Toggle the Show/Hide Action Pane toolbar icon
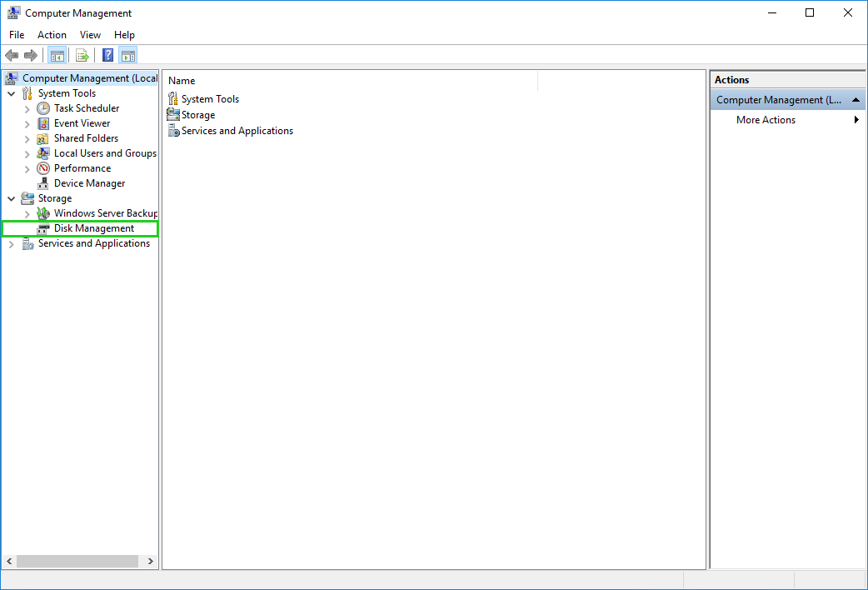Viewport: 868px width, 590px height. 127,56
